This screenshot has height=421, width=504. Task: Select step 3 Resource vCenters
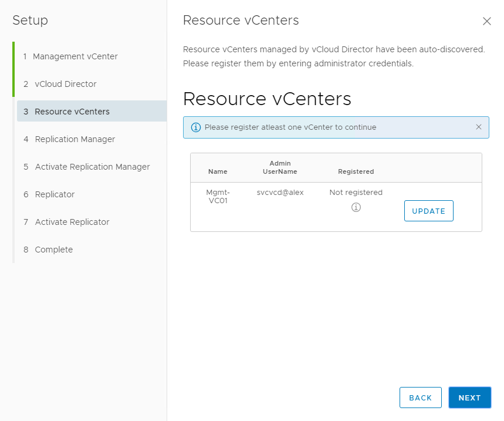click(x=72, y=112)
